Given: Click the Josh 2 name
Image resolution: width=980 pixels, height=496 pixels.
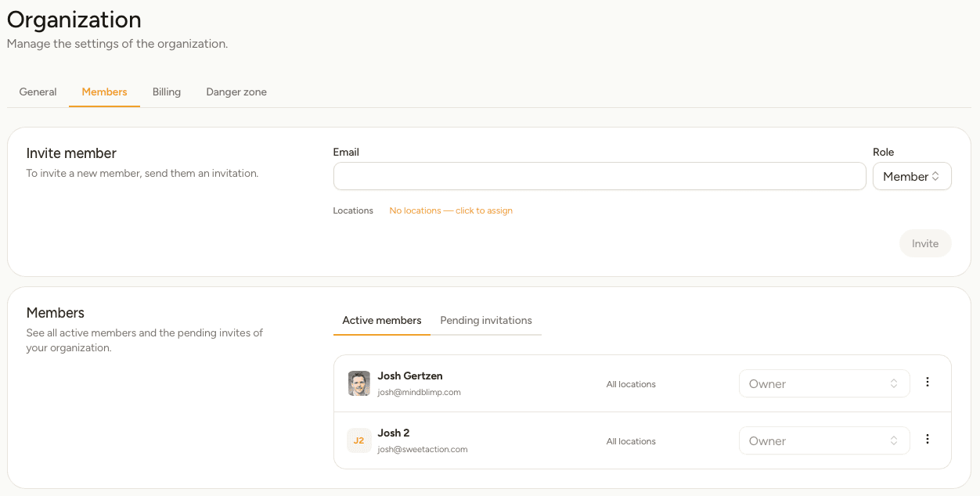Looking at the screenshot, I should coord(394,433).
